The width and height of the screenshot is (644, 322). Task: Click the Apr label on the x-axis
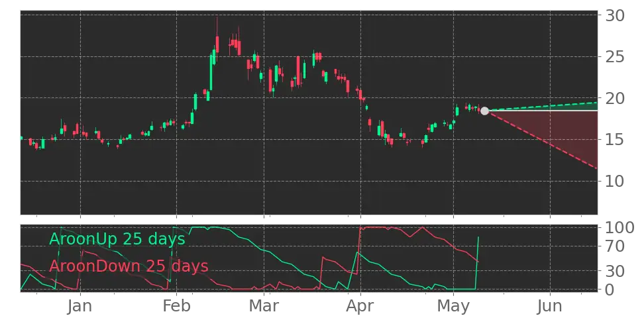(x=360, y=307)
